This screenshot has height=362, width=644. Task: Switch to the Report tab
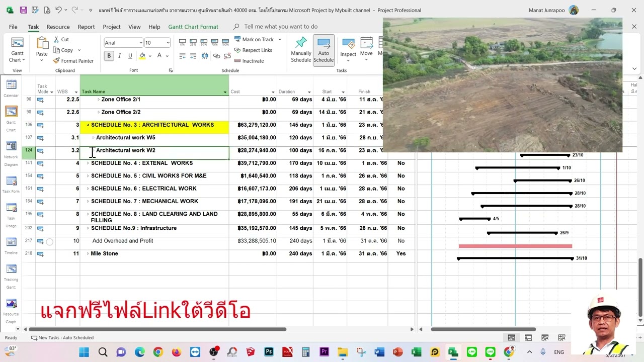click(86, 27)
